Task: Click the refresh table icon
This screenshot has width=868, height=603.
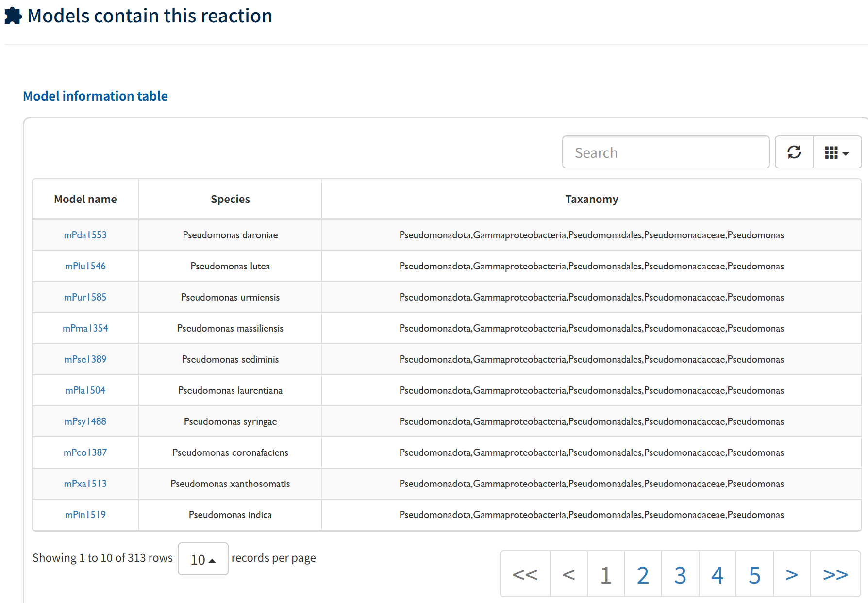Action: pos(794,152)
